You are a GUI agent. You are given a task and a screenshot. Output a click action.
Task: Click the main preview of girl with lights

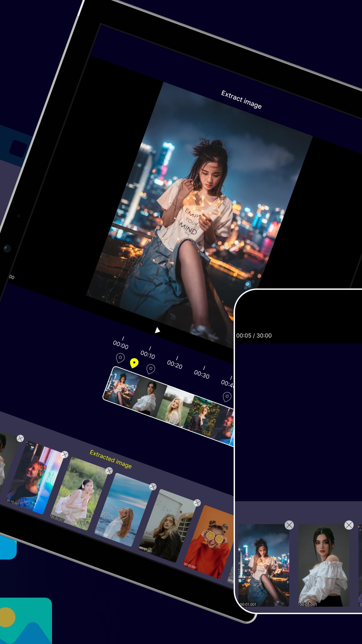click(x=200, y=215)
